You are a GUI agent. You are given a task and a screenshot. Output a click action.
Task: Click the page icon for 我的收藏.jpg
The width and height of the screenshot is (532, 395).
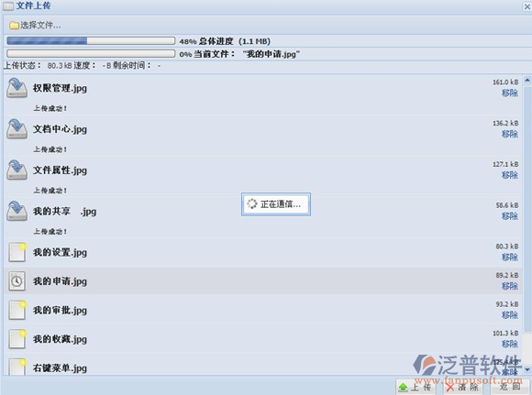point(17,339)
